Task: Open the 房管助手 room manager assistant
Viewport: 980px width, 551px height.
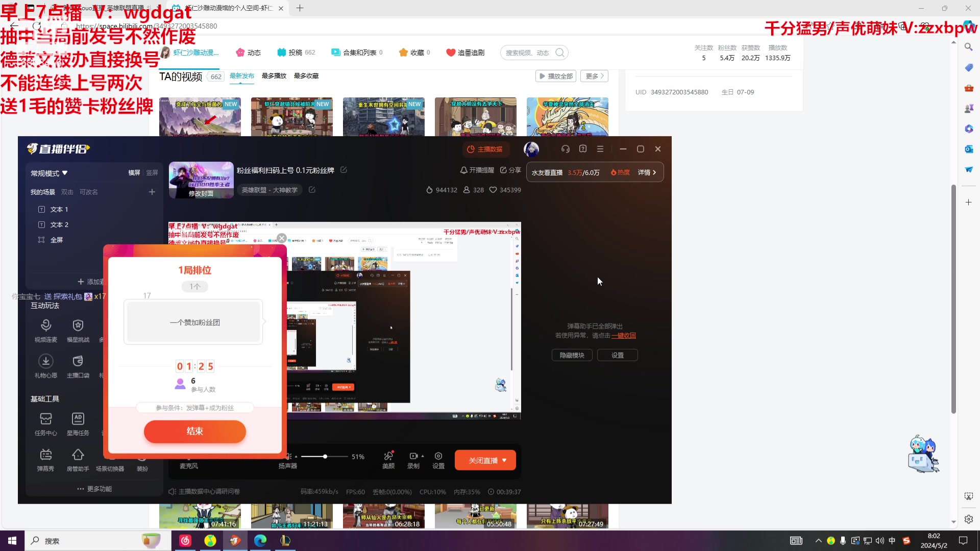Action: 78,459
